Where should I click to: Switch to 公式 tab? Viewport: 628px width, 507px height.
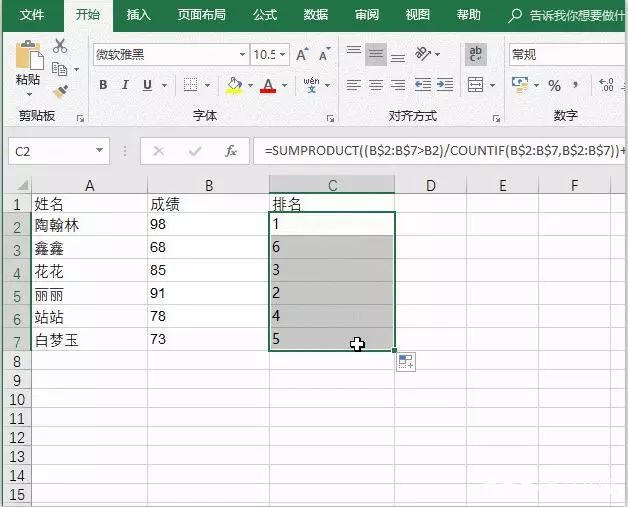pos(265,15)
